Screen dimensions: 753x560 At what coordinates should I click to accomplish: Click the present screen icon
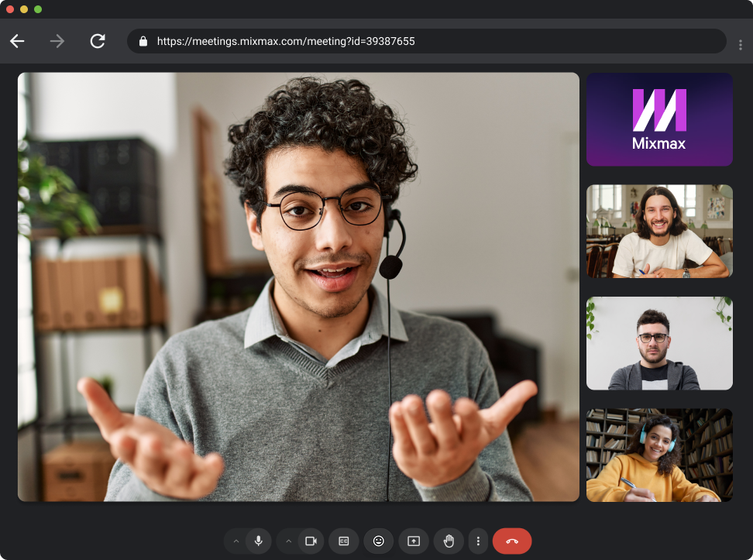point(414,541)
